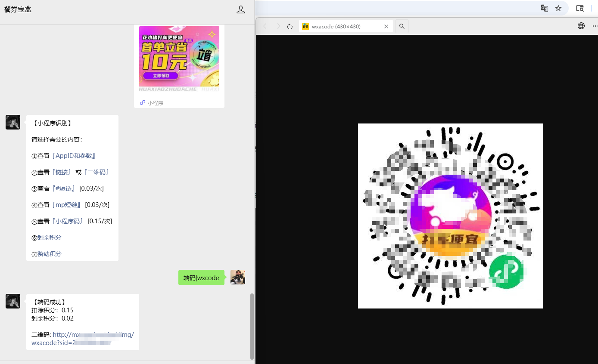
Task: Open the 『#短链』 link
Action: point(64,188)
